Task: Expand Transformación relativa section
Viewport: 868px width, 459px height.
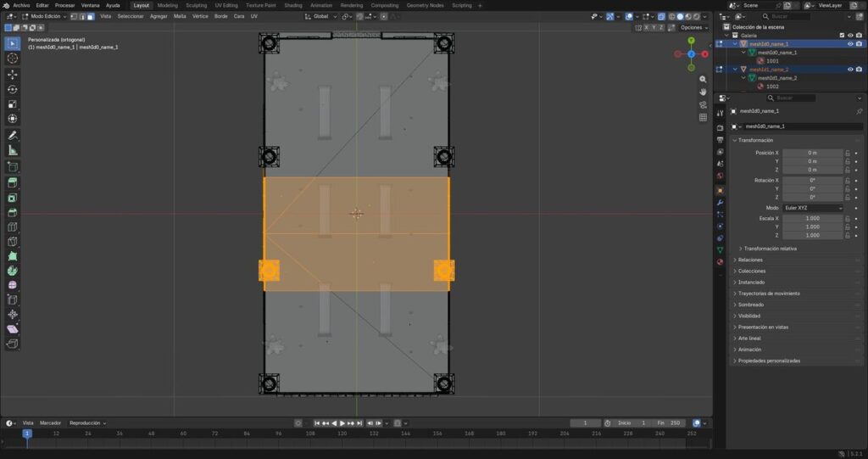Action: click(x=770, y=249)
